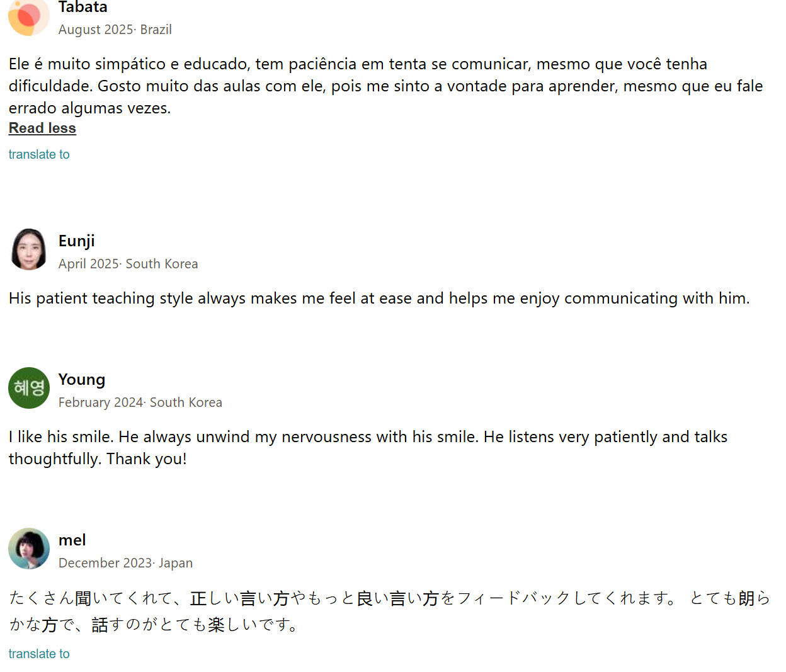Screen dimensions: 786x672
Task: Click the reviewer name Tabata
Action: [83, 8]
